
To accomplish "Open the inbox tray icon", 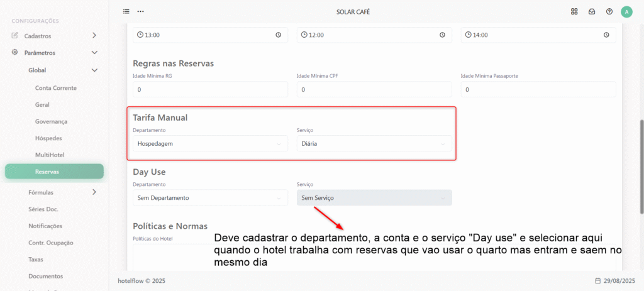I will point(592,11).
